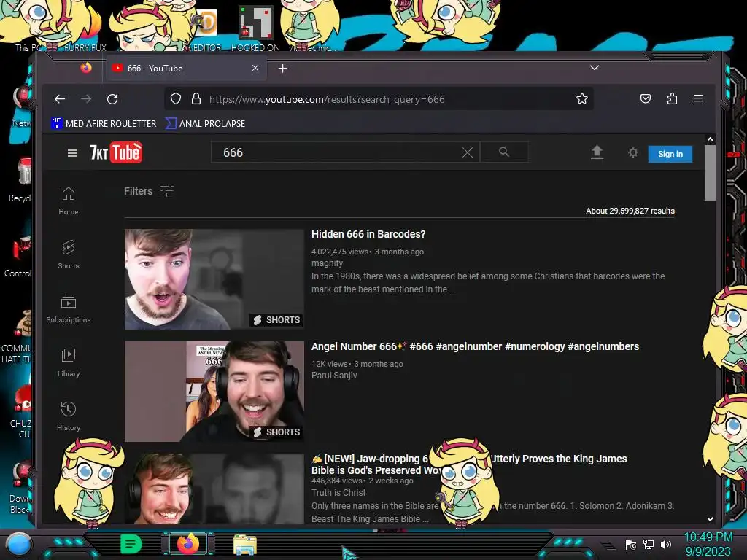
Task: Close the '666 - YouTube' tab
Action: point(255,68)
